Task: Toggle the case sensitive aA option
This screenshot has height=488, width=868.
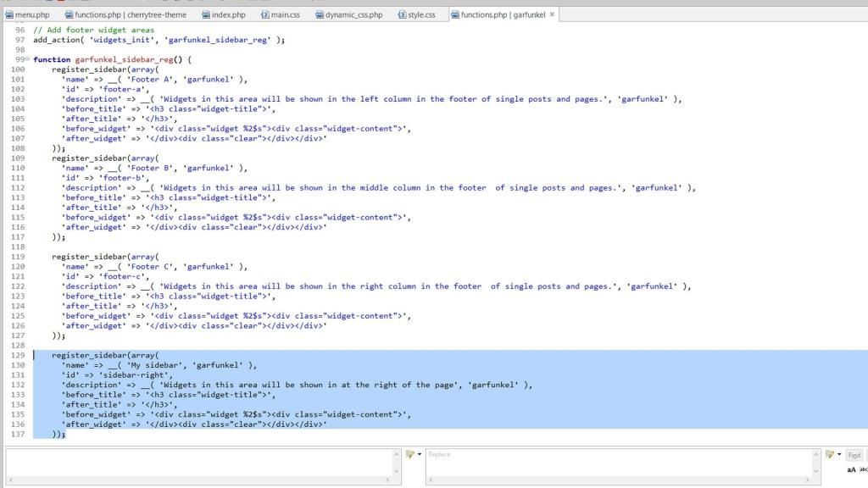Action: (851, 469)
